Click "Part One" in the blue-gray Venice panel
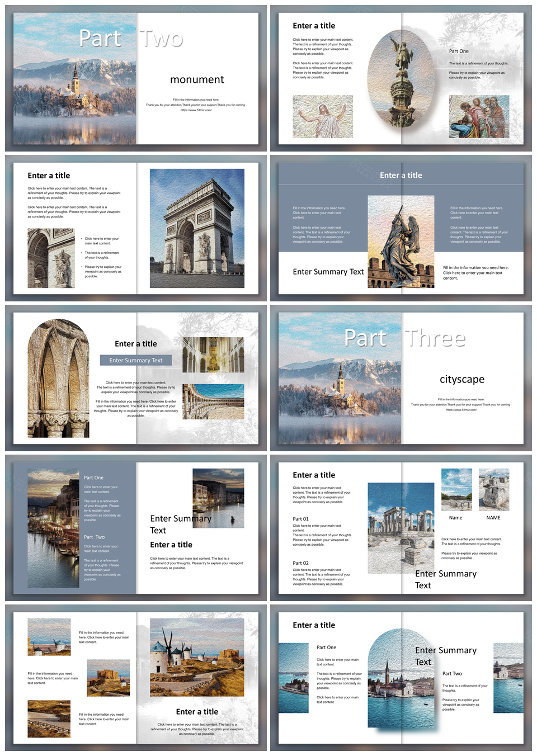This screenshot has height=756, width=537. click(x=94, y=478)
